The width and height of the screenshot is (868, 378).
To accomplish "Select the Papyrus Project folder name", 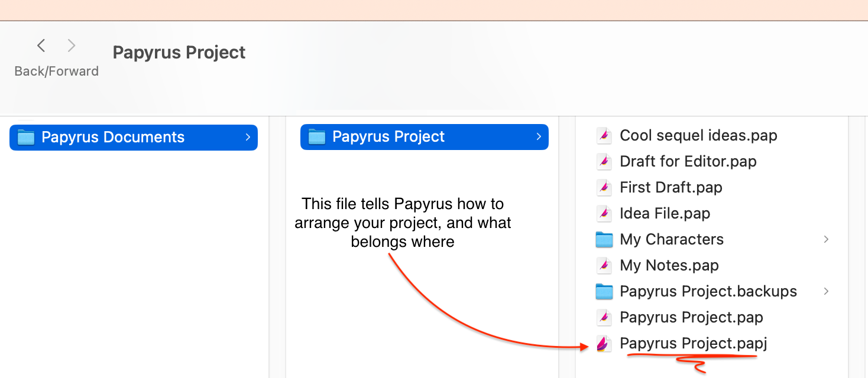I will pyautogui.click(x=388, y=136).
